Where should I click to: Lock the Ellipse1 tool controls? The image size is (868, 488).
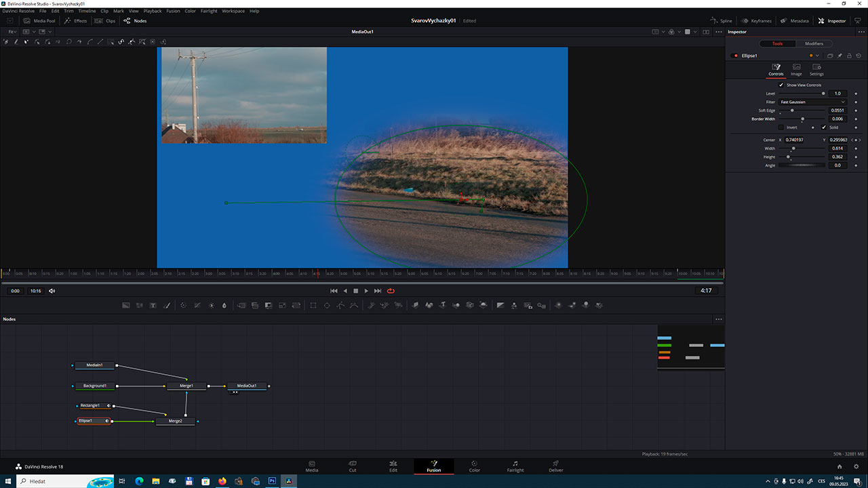pos(849,56)
